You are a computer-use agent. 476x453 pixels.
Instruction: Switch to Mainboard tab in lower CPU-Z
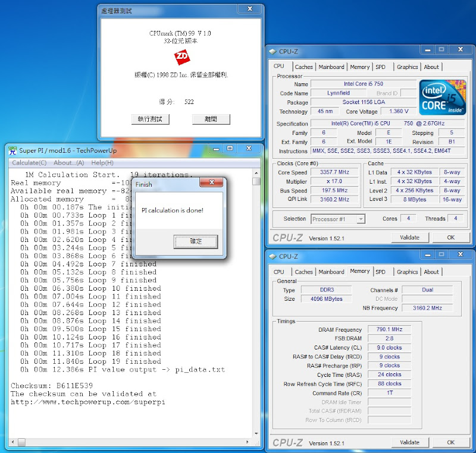331,272
